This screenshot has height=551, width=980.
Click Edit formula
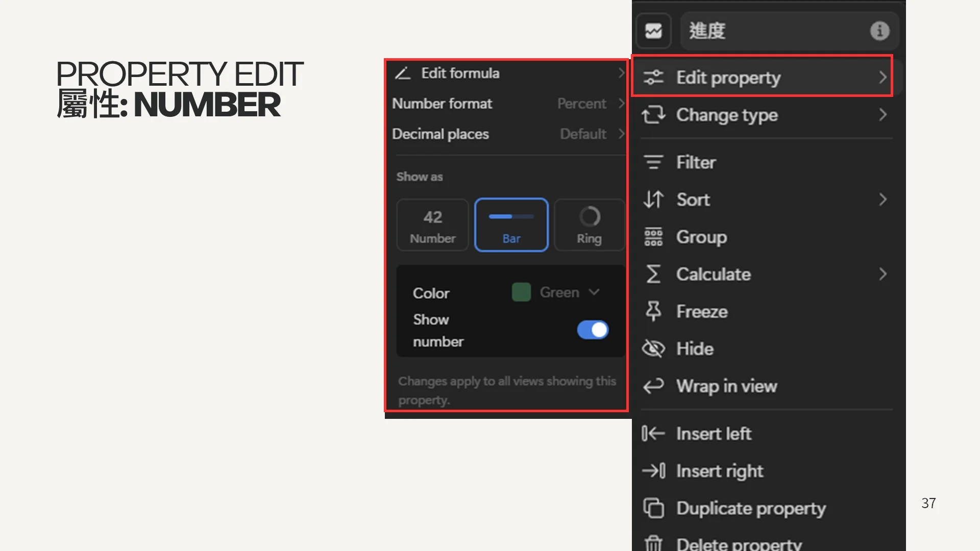[460, 73]
